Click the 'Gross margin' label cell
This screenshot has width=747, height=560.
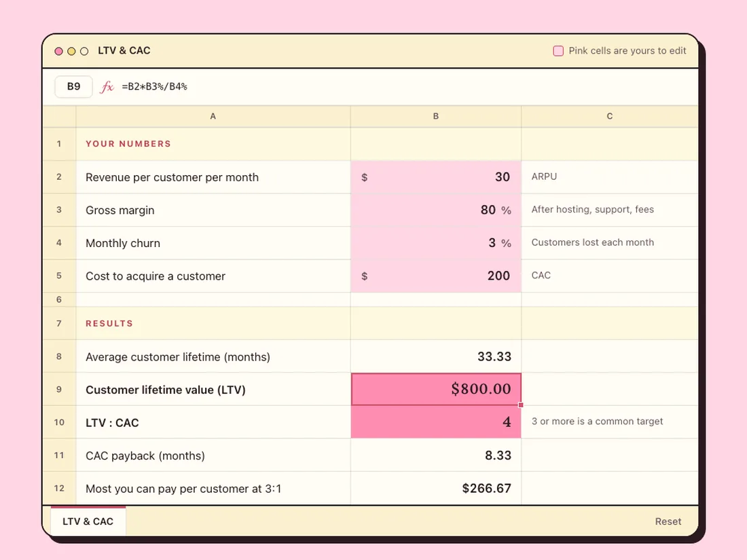(213, 210)
